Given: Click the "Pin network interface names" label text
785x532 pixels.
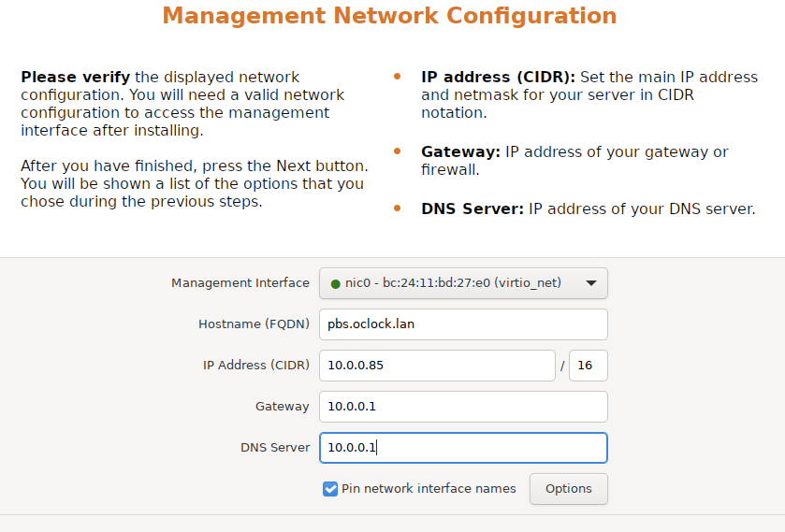Looking at the screenshot, I should tap(429, 488).
